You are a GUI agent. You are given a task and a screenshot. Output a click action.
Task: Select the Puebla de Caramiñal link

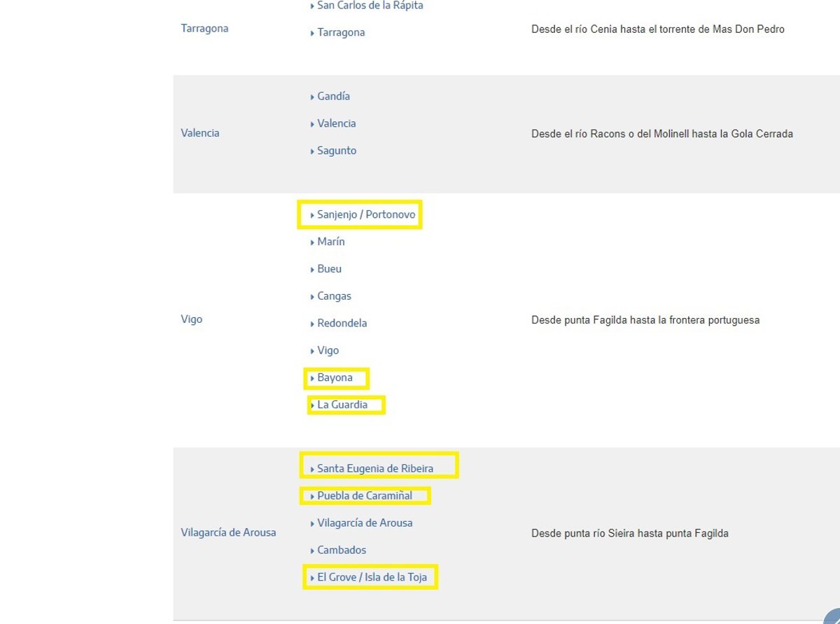coord(364,497)
